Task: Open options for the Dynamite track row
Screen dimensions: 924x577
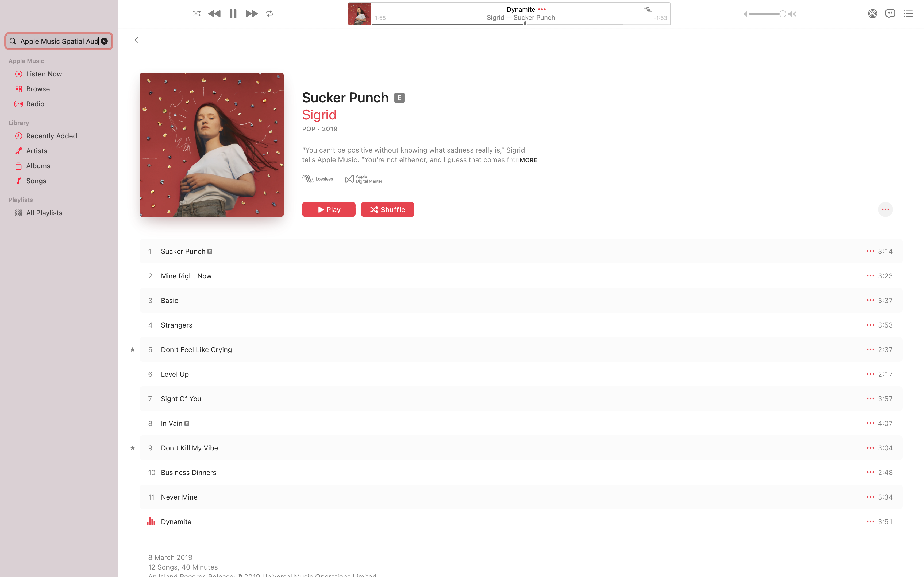Action: point(870,522)
